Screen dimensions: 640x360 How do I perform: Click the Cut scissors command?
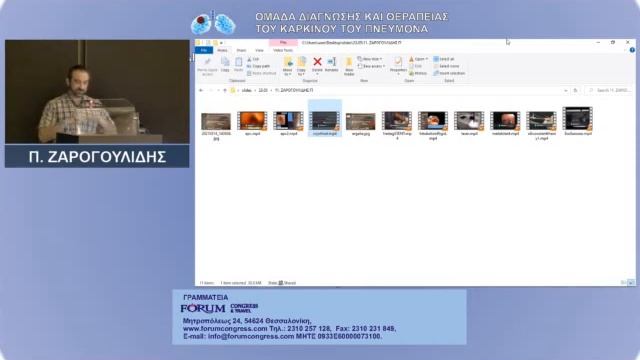253,60
